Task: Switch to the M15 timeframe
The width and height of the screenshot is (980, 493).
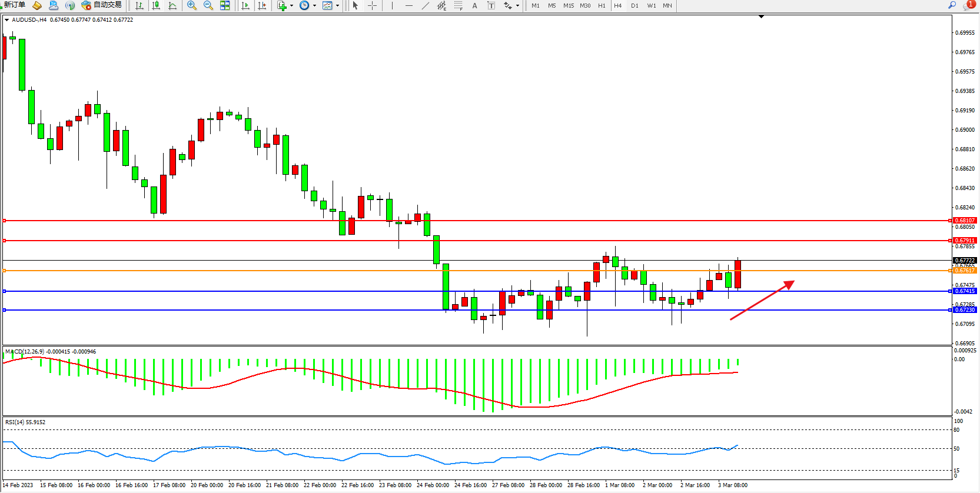Action: 568,6
